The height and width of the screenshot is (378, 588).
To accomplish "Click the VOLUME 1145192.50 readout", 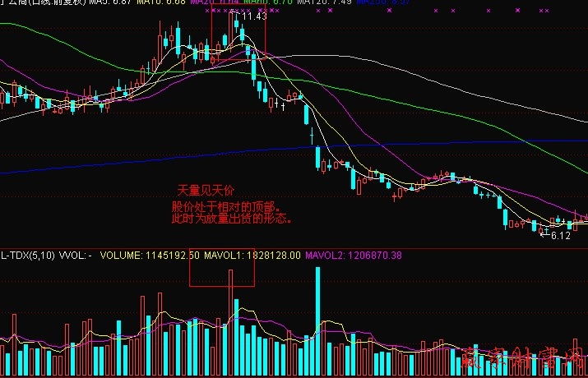I will tap(150, 256).
